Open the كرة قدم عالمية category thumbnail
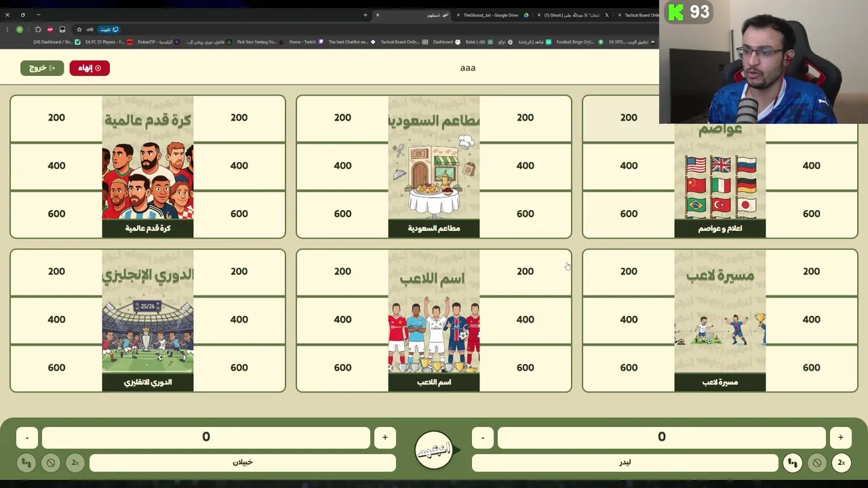Viewport: 868px width, 488px height. point(148,167)
